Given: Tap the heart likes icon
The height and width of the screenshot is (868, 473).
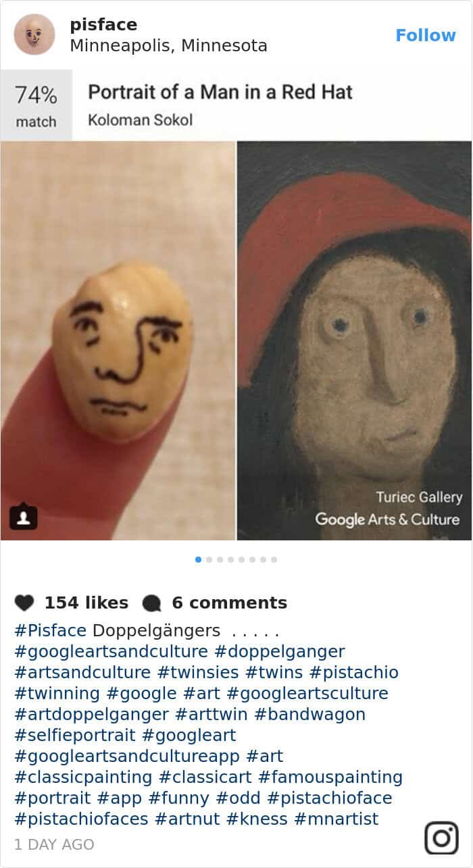Looking at the screenshot, I should pyautogui.click(x=24, y=603).
